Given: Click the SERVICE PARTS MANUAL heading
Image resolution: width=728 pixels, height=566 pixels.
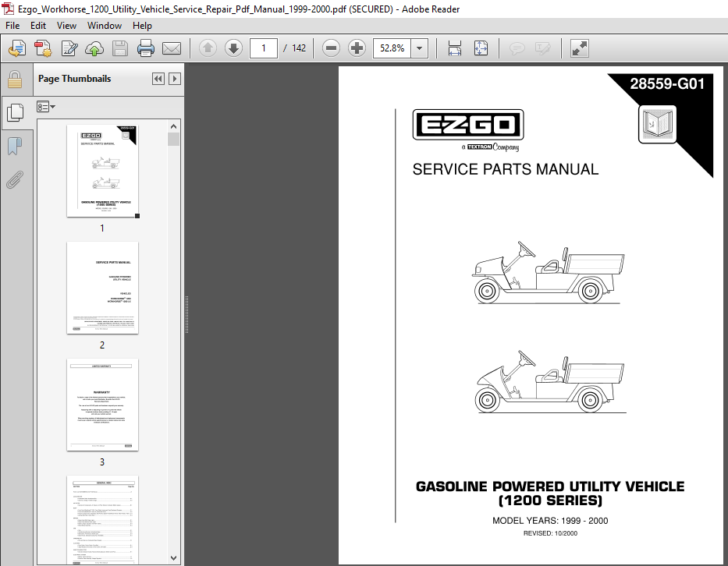Looking at the screenshot, I should pos(506,169).
